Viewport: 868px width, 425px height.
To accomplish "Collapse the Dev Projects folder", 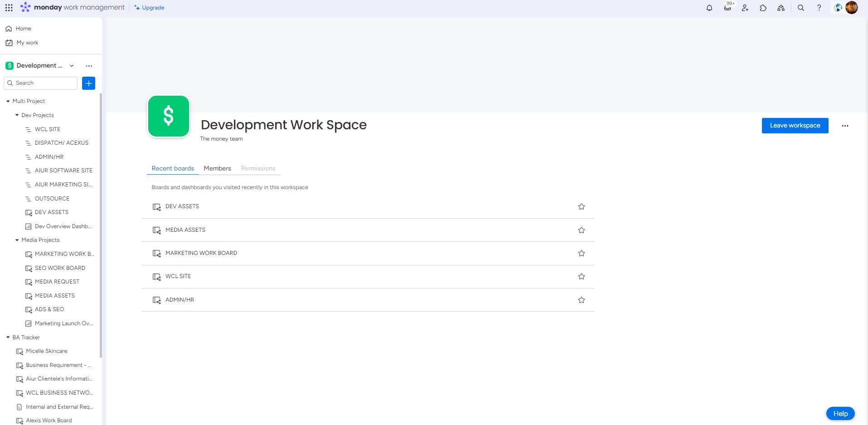I will [x=17, y=115].
